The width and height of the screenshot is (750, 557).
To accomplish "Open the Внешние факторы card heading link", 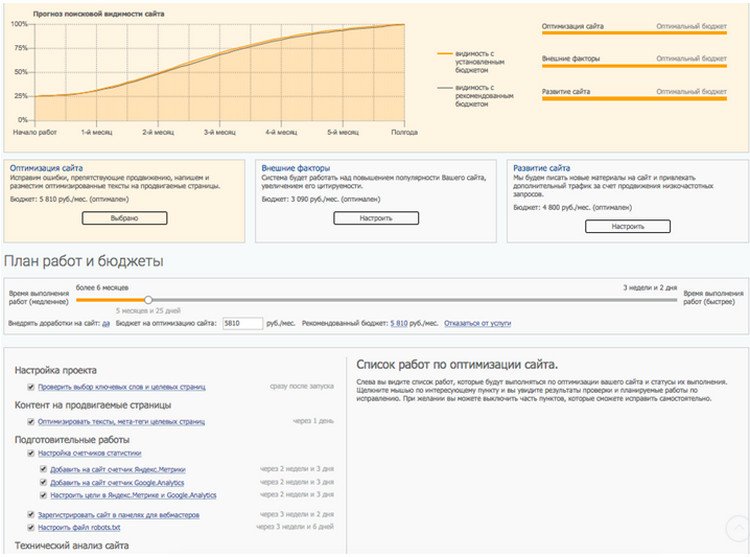I will coord(296,168).
